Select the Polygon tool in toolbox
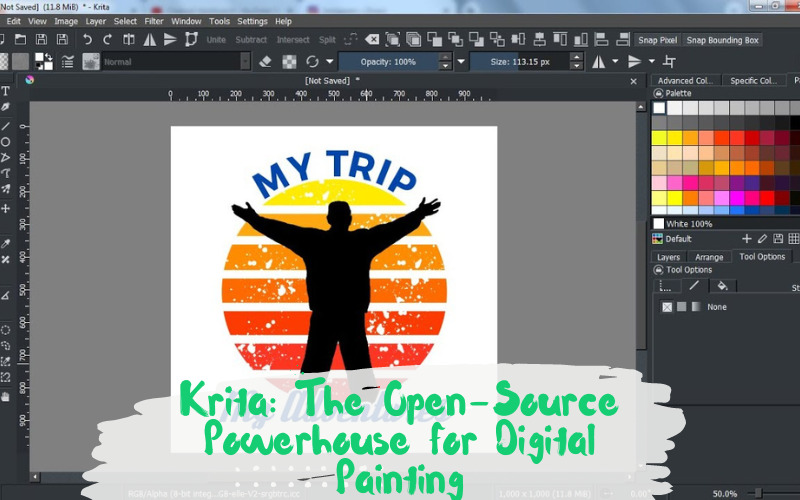 (6, 158)
